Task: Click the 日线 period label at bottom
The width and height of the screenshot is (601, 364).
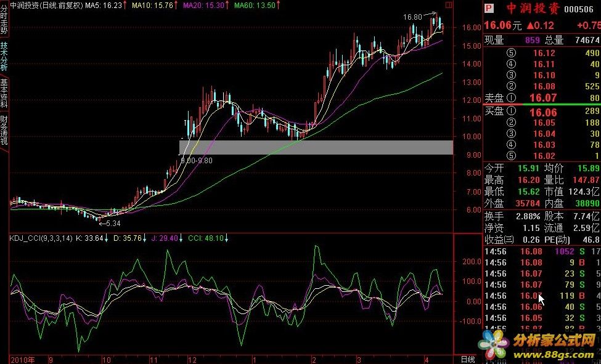Action: click(x=468, y=360)
